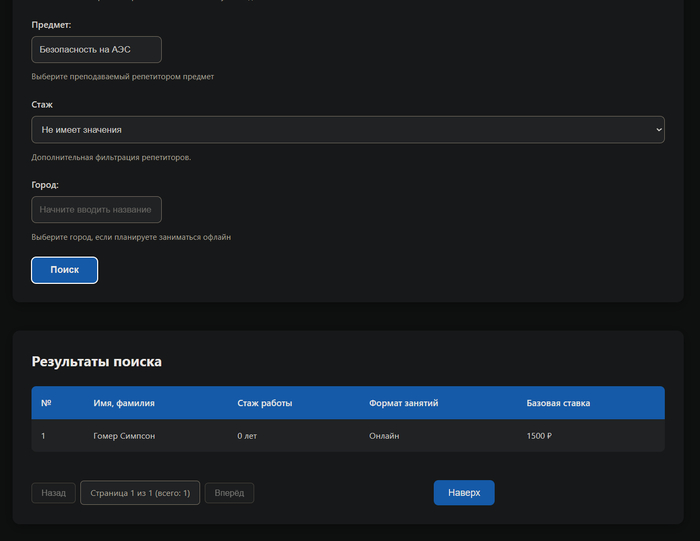Click the Формат занятий column header

pos(403,403)
